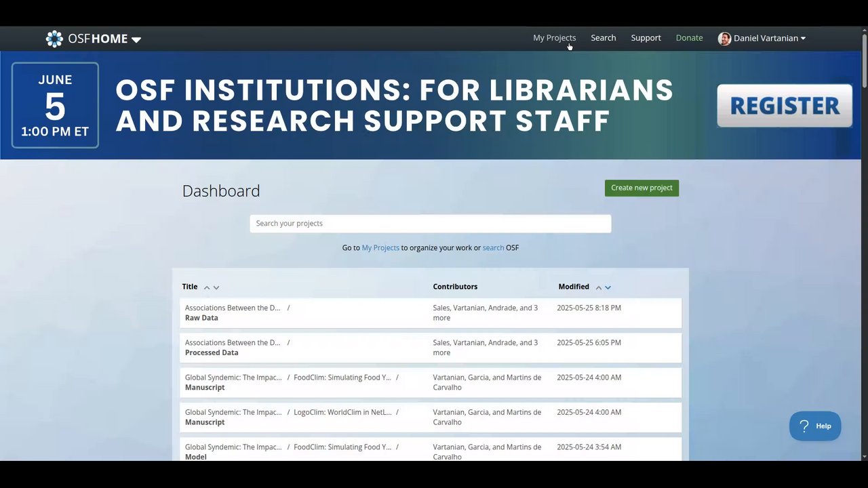
Task: Open the Help chat widget
Action: 815,426
